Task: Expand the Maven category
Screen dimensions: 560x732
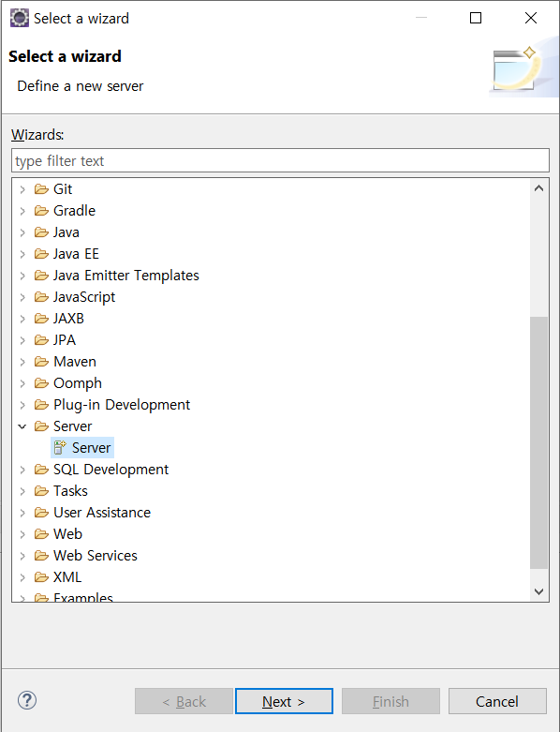Action: tap(22, 362)
